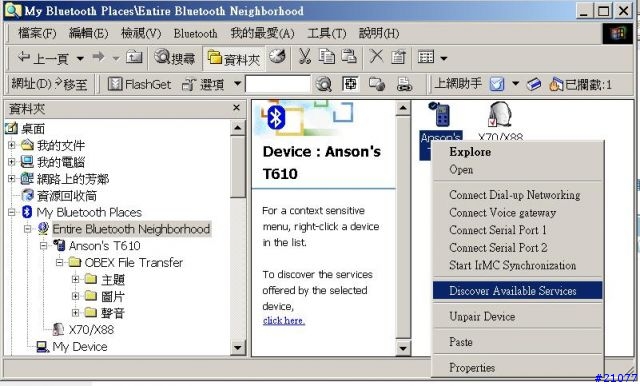Click the checkmark icon next to 上網助手
This screenshot has height=386, width=640.
click(x=497, y=84)
